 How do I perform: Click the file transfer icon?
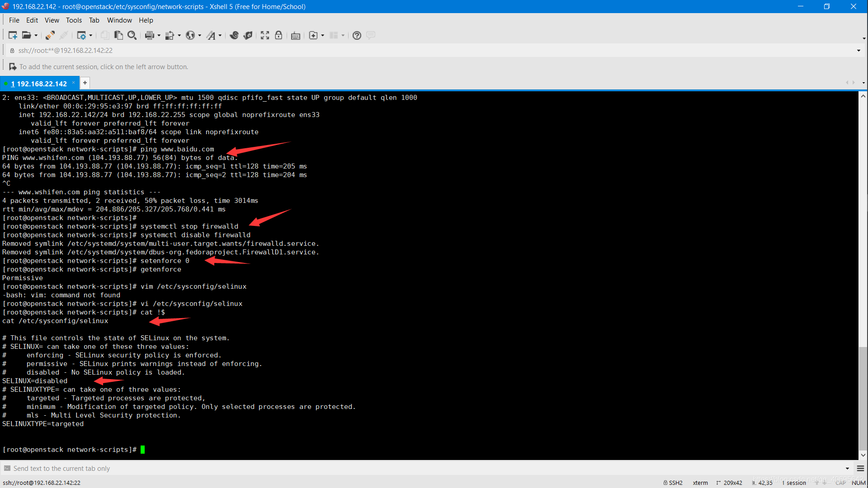(170, 35)
